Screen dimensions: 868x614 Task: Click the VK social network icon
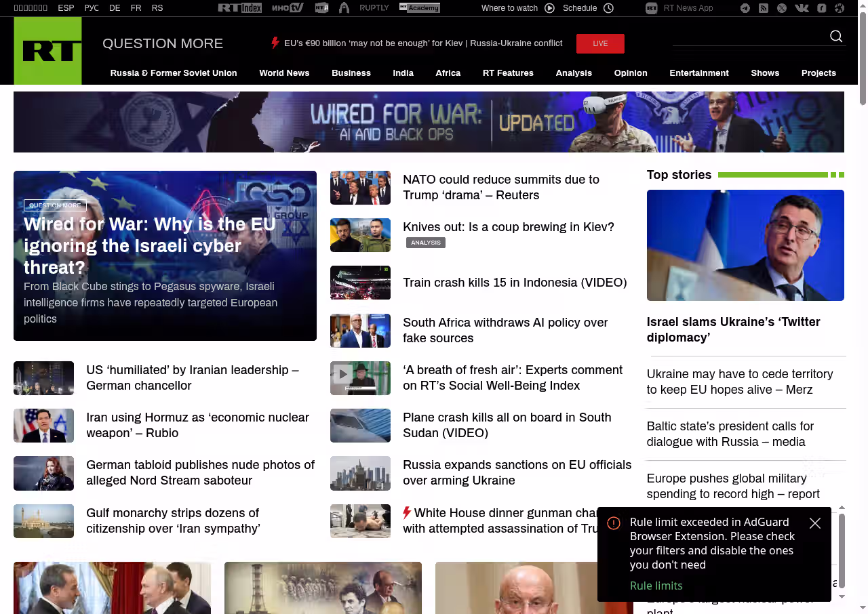point(802,8)
